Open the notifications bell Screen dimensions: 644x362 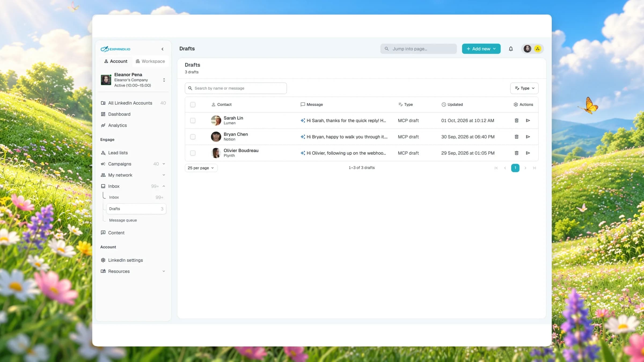point(511,49)
